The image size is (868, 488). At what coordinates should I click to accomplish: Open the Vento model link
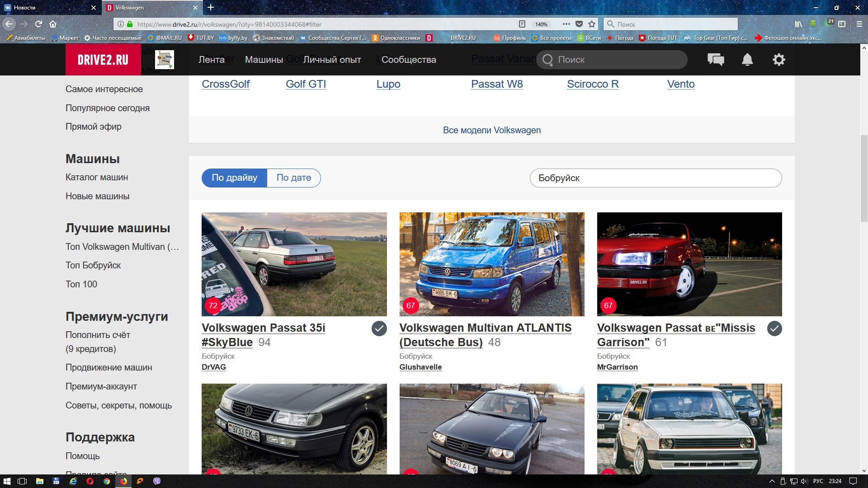681,84
